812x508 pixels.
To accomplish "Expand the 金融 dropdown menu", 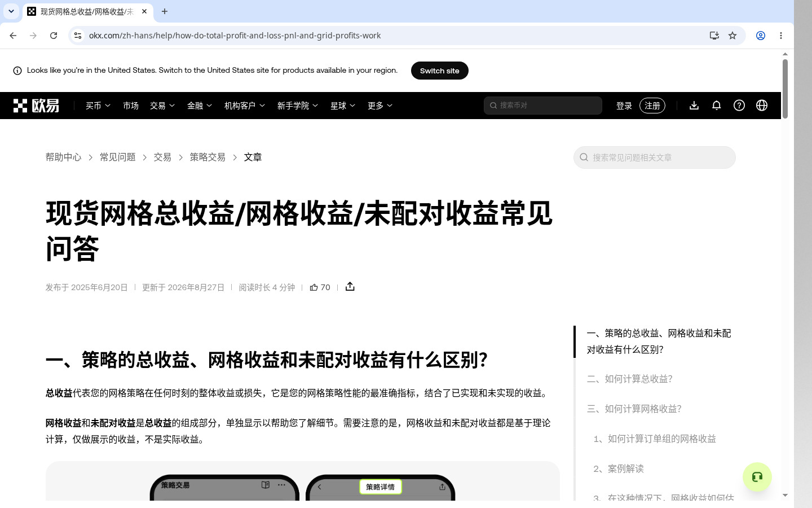I will [200, 106].
